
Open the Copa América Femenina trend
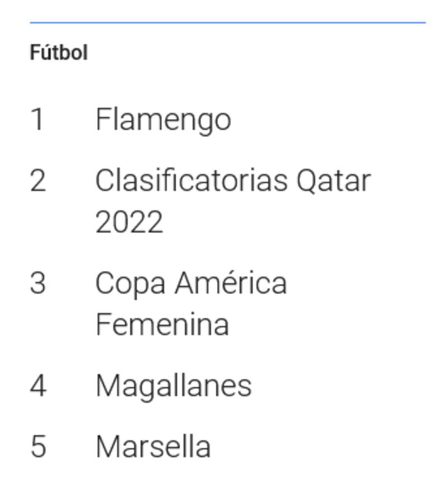click(x=190, y=283)
